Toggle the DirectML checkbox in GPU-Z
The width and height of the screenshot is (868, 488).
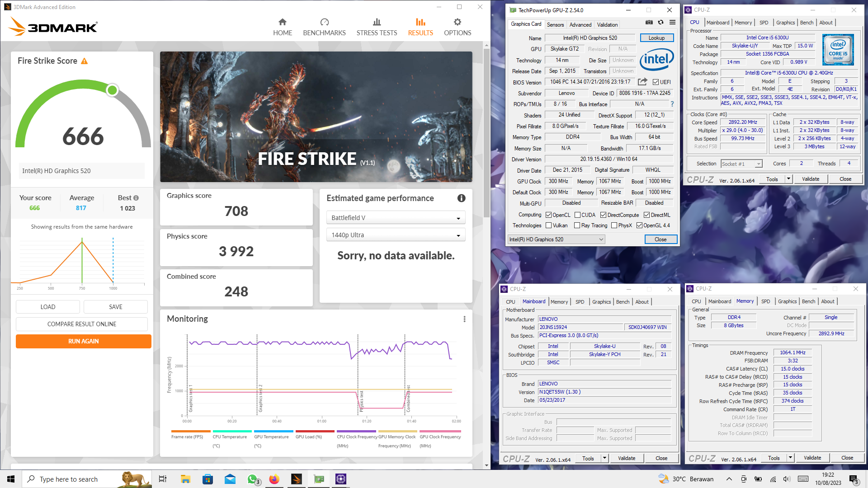coord(646,215)
